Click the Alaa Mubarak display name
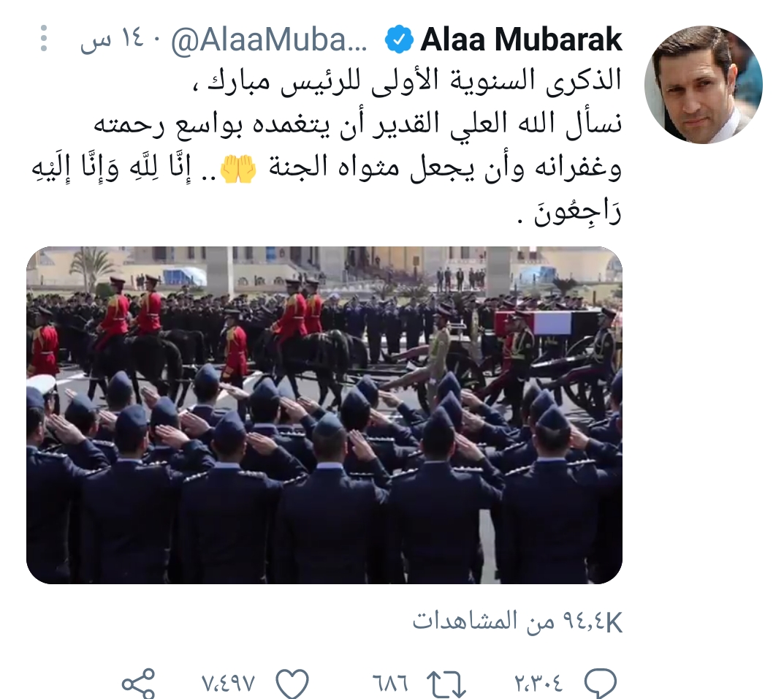784x699 pixels. 521,39
